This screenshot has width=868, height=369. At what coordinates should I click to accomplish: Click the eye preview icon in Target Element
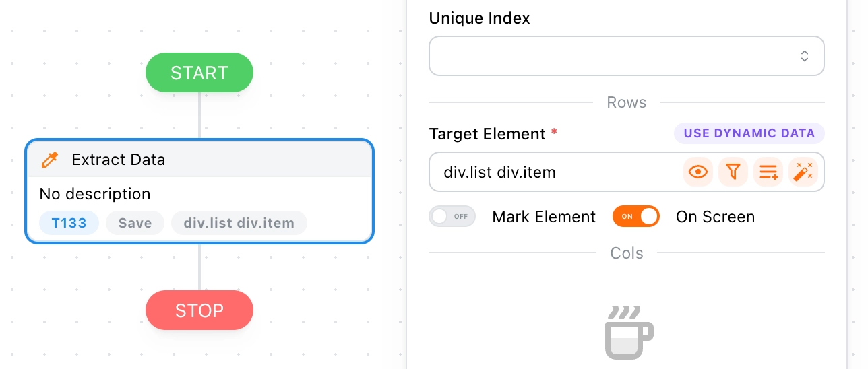[698, 172]
